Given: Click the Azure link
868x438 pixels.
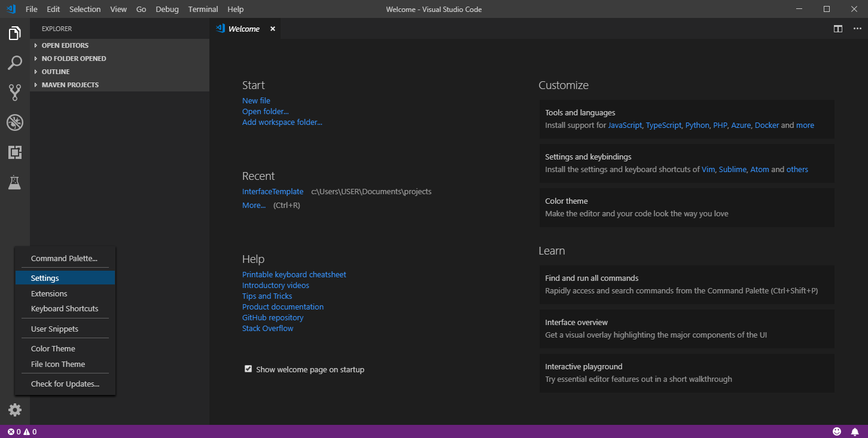Looking at the screenshot, I should coord(741,125).
